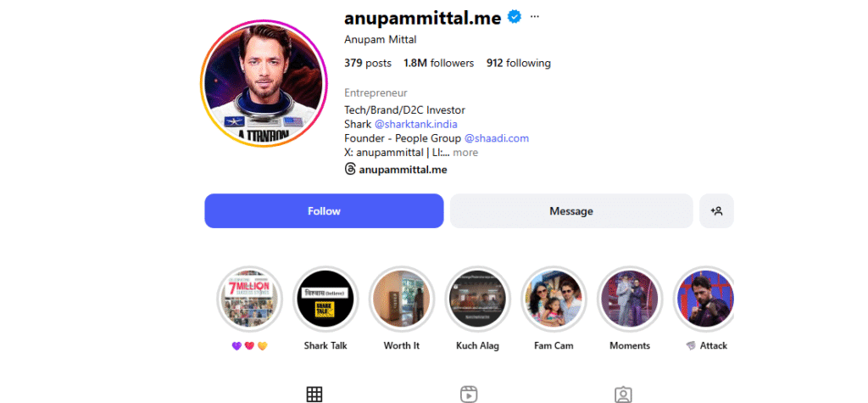This screenshot has height=403, width=868.
Task: Open the Kuch Alag highlight
Action: (478, 299)
